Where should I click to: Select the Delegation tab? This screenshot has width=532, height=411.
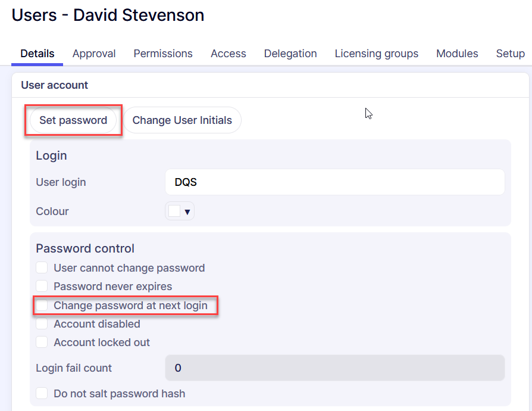coord(290,54)
